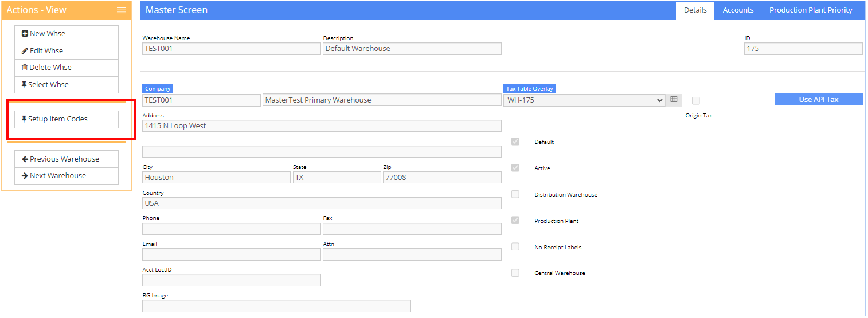Enable the No Receipt Labels checkbox
The width and height of the screenshot is (868, 318).
(515, 246)
